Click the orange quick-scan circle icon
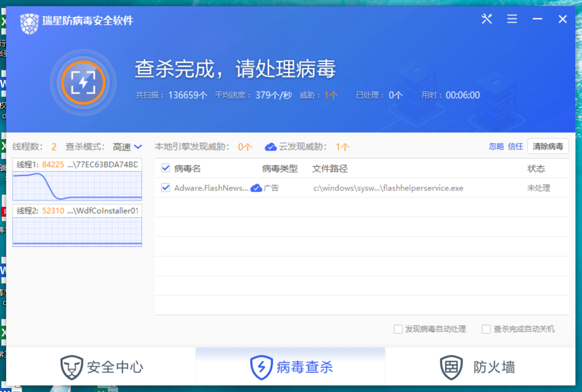The width and height of the screenshot is (582, 392). click(83, 82)
